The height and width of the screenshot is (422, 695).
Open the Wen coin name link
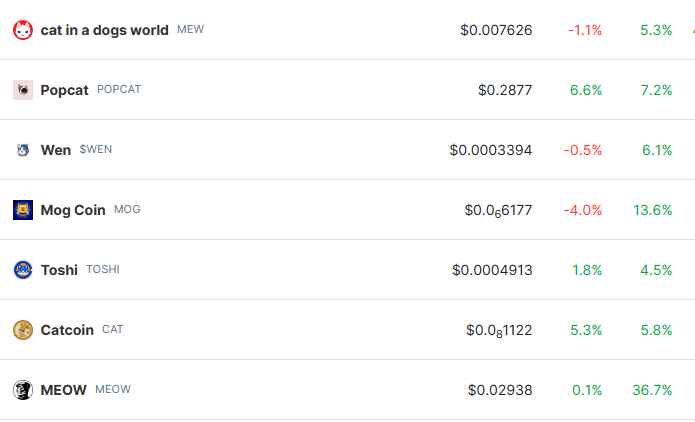click(56, 150)
